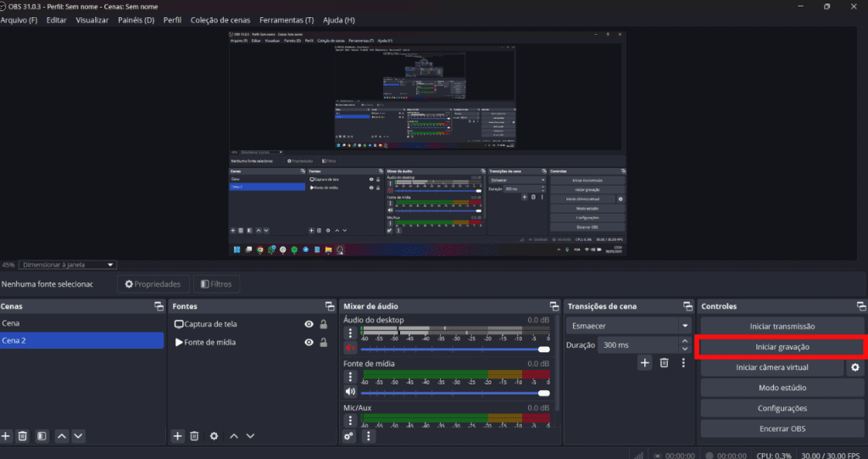868x459 pixels.
Task: Adjust Fonte de mídia volume slider
Action: pyautogui.click(x=454, y=393)
